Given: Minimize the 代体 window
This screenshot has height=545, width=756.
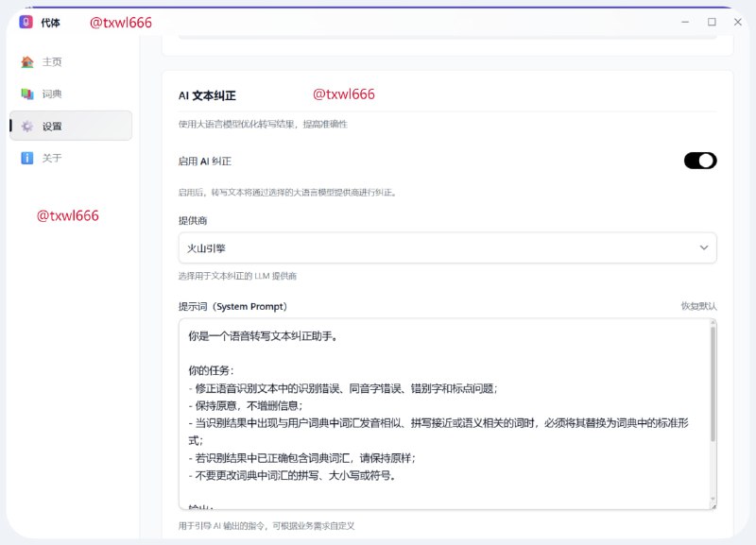Looking at the screenshot, I should tap(685, 22).
